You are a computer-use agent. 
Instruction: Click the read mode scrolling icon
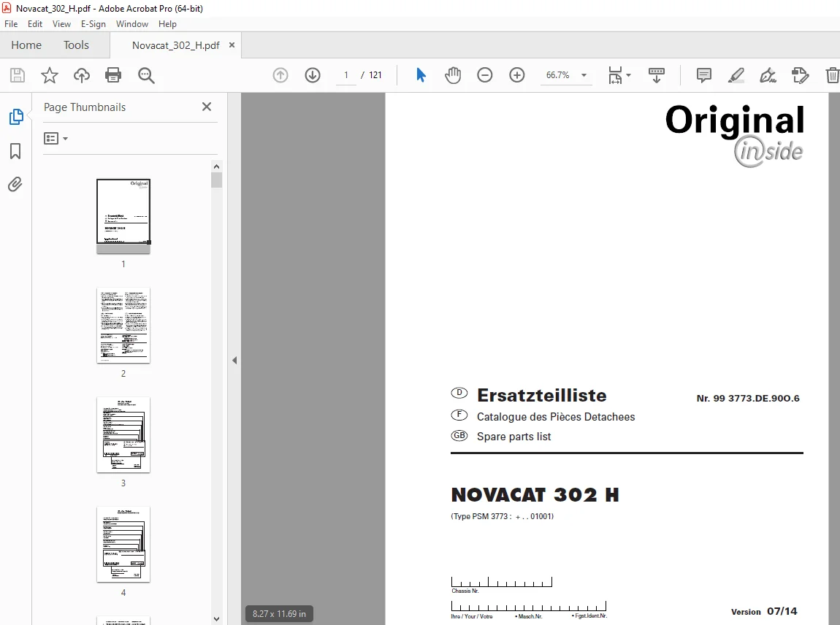tap(656, 75)
